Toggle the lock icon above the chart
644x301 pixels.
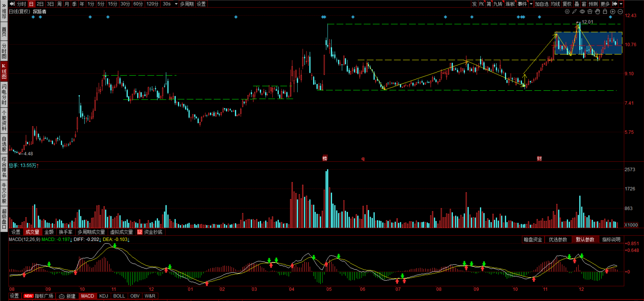pyautogui.click(x=605, y=12)
